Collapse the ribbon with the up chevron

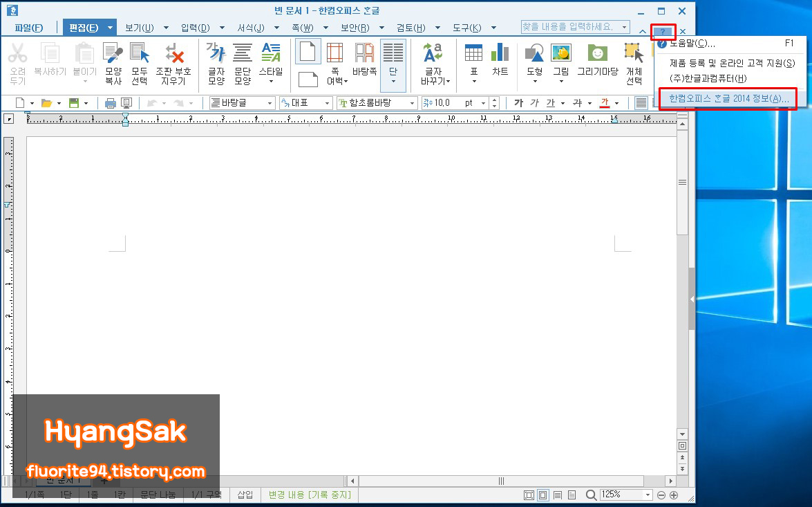643,32
